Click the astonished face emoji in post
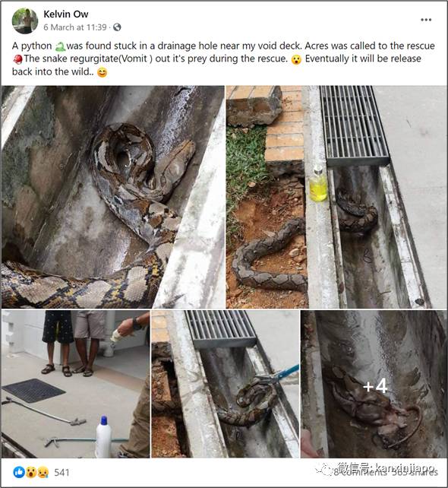The height and width of the screenshot is (488, 448). pyautogui.click(x=296, y=59)
